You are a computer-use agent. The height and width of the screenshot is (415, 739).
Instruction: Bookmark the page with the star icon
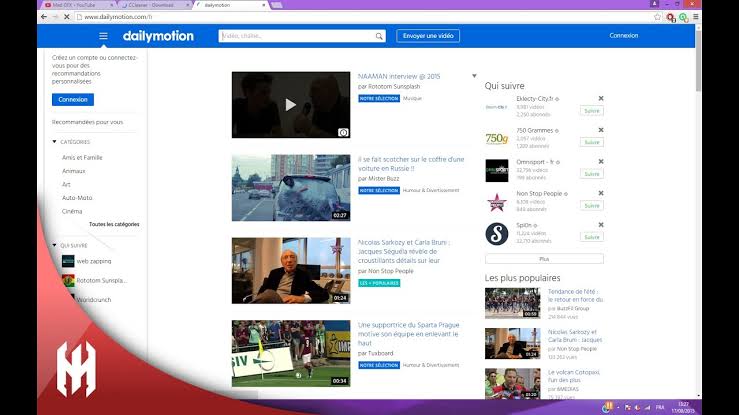click(657, 17)
